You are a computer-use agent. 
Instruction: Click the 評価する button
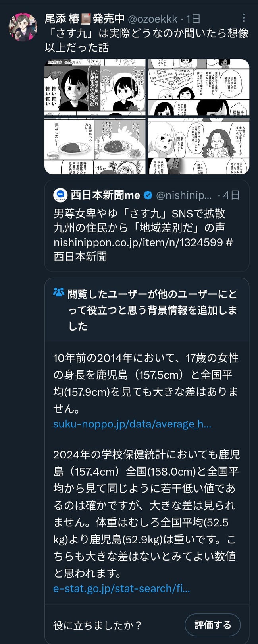click(213, 625)
